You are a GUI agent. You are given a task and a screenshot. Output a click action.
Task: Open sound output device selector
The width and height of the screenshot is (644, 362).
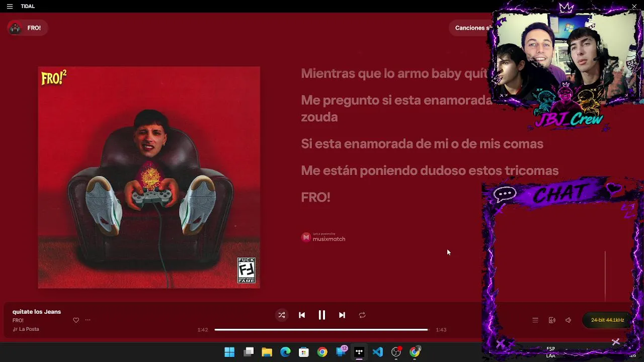point(552,320)
